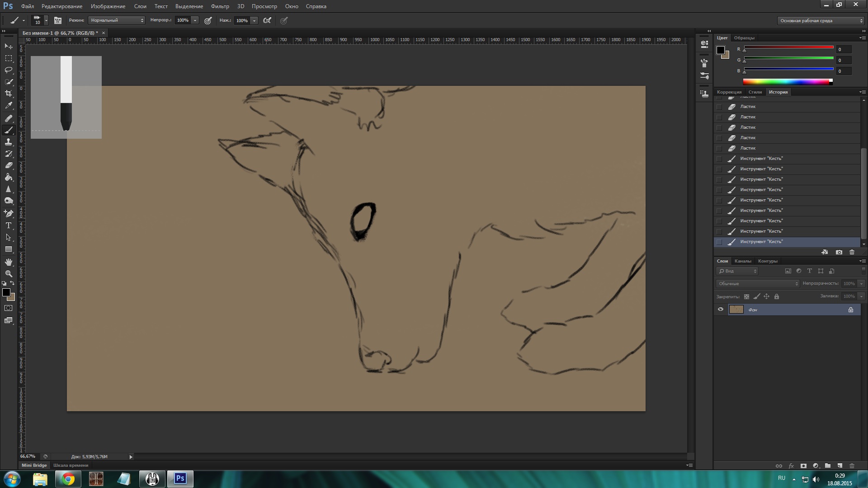Add a layer mask
868x488 pixels.
pos(803,466)
